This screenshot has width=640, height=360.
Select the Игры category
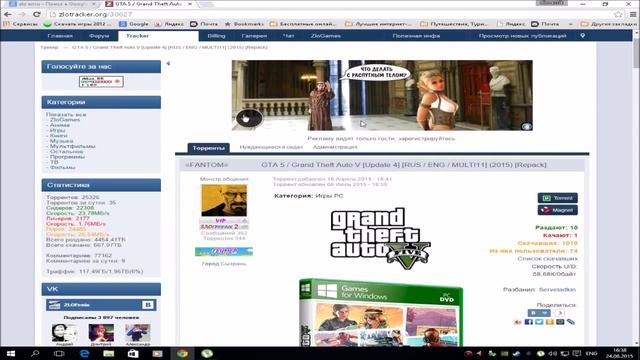(57, 131)
